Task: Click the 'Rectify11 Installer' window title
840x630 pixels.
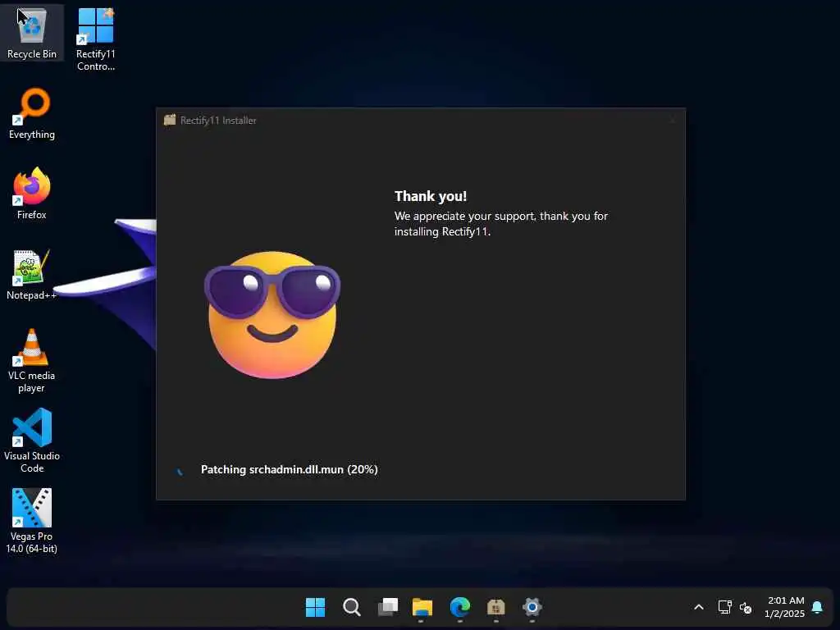Action: click(x=218, y=121)
